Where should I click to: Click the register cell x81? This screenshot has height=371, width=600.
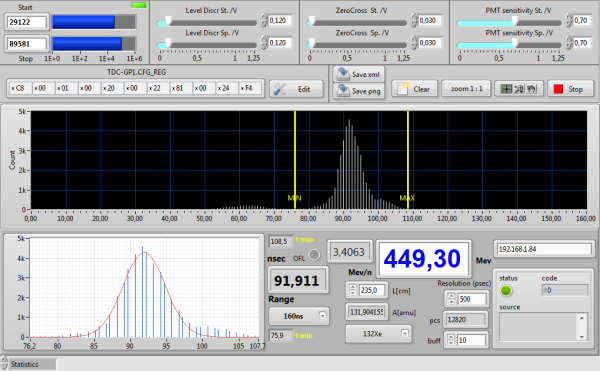click(x=181, y=88)
